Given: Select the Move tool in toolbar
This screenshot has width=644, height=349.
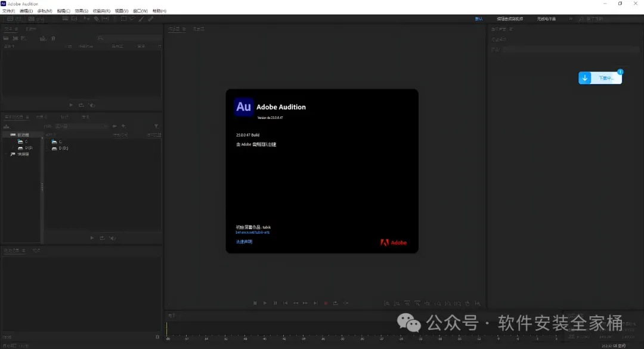Looking at the screenshot, I should click(86, 18).
